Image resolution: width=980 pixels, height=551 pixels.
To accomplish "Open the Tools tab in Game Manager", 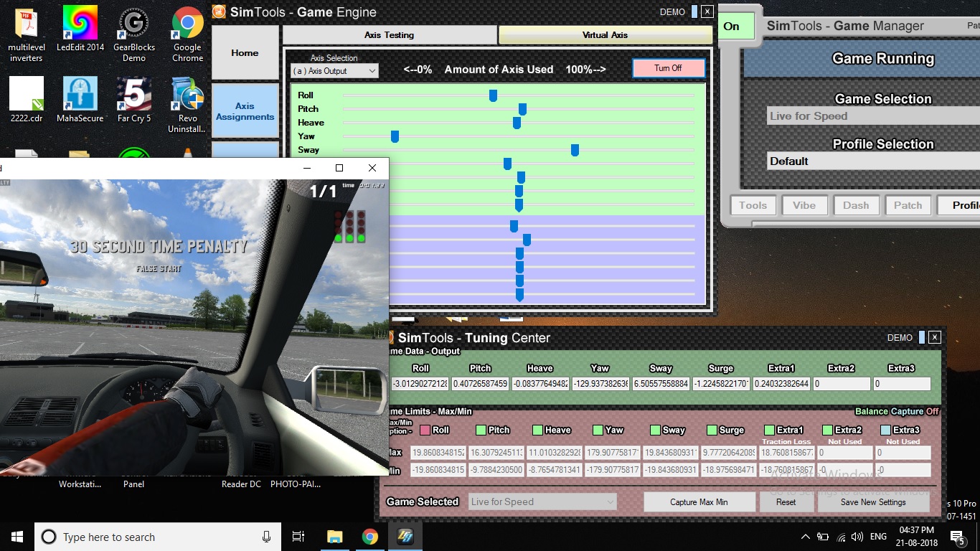I will point(753,205).
